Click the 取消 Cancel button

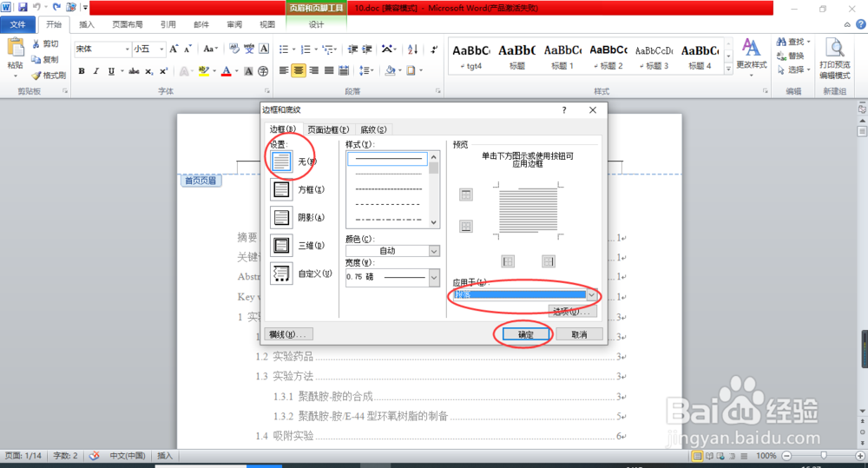(x=579, y=334)
